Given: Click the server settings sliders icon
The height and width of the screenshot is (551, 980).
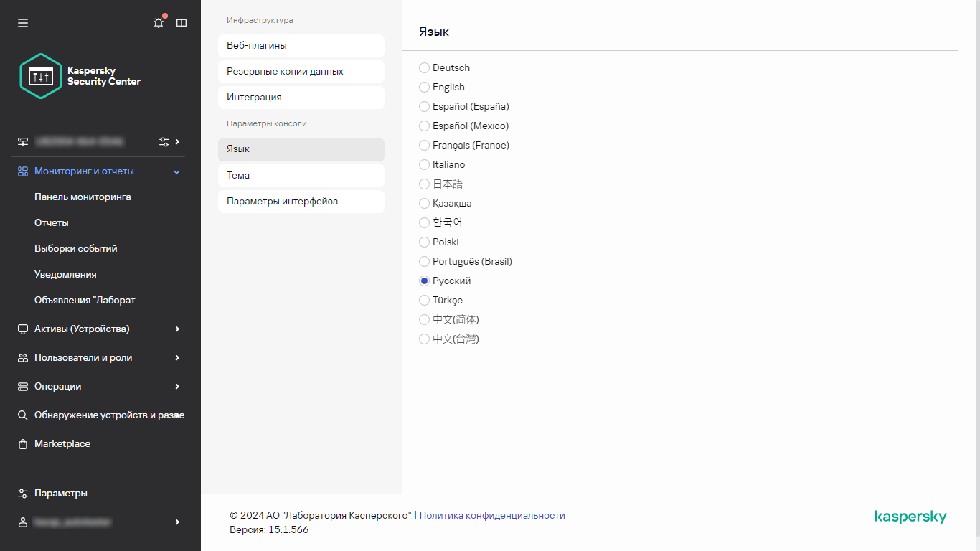Looking at the screenshot, I should tap(164, 142).
